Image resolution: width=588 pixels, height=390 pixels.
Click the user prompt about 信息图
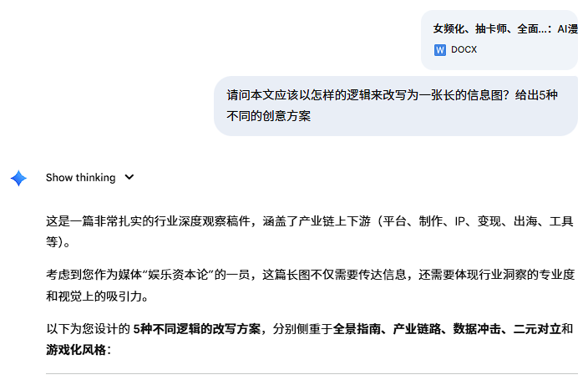393,105
